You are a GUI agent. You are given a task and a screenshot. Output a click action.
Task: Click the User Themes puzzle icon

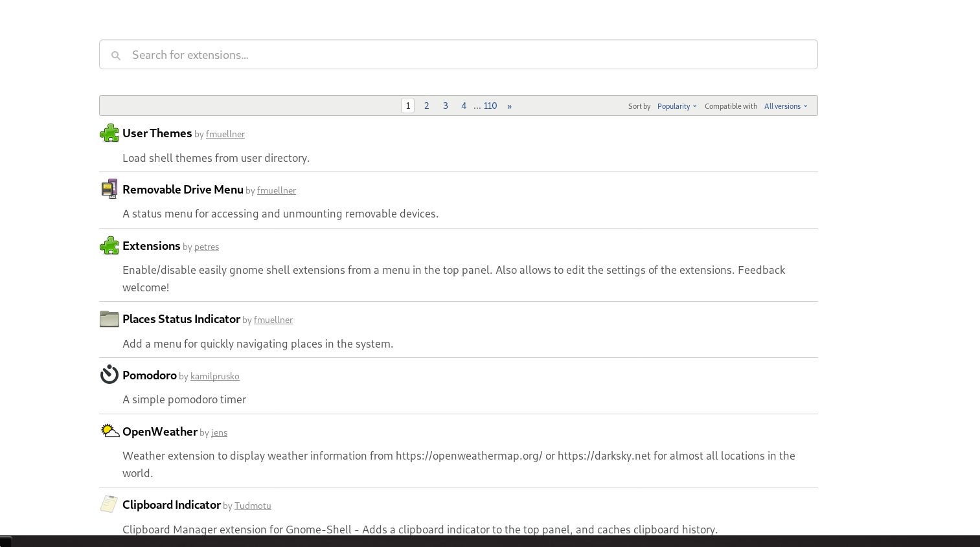click(109, 133)
